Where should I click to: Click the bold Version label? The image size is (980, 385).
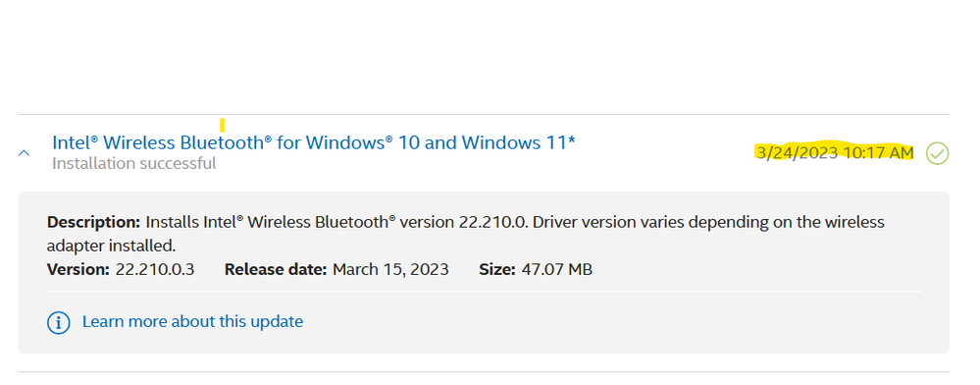tap(78, 270)
